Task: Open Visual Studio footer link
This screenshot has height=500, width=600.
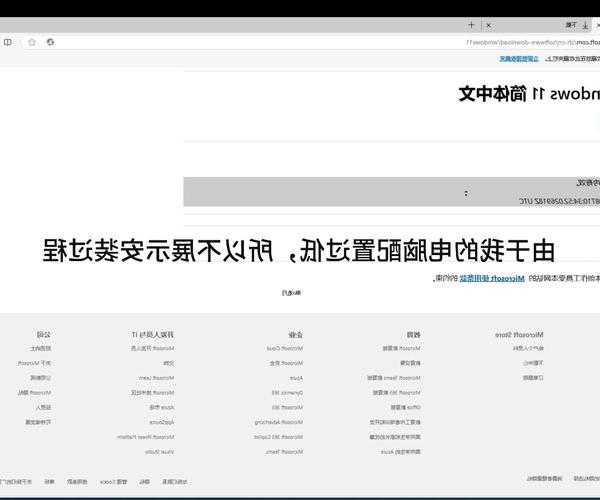Action: (x=160, y=452)
